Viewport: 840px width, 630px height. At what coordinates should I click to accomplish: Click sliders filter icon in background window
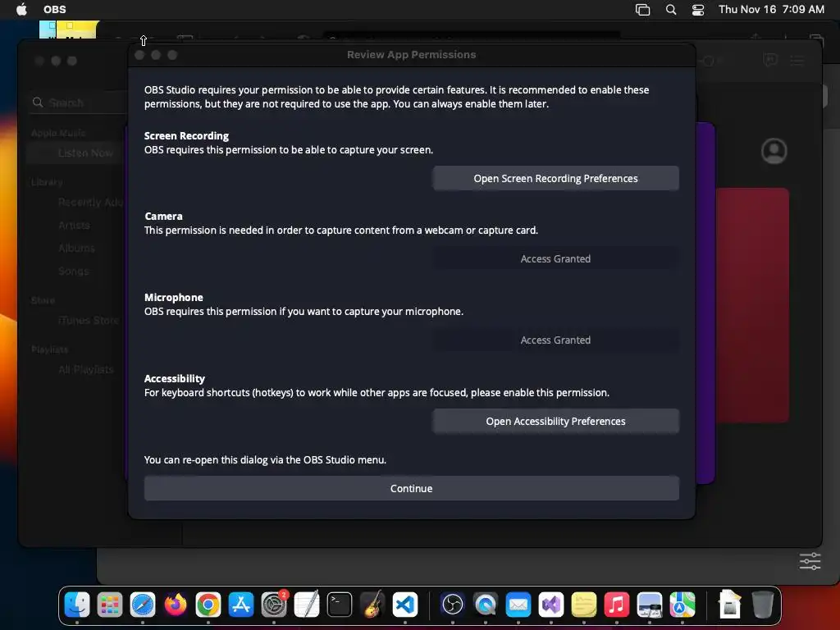(x=810, y=561)
